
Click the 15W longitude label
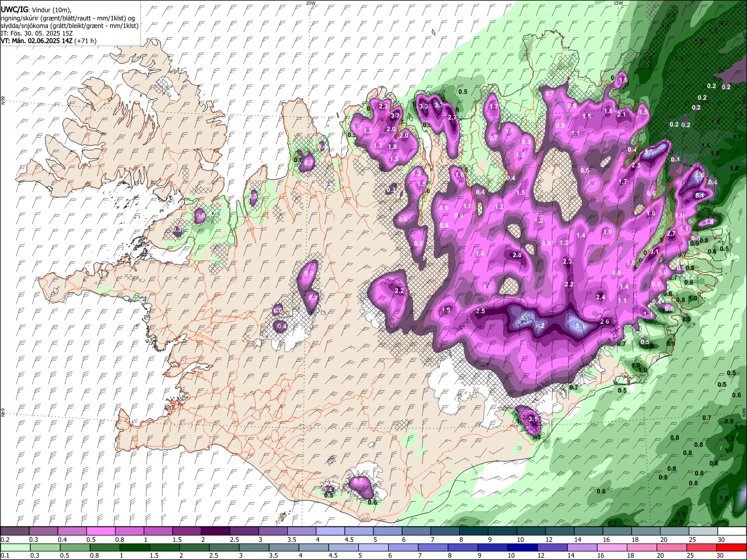coord(618,3)
